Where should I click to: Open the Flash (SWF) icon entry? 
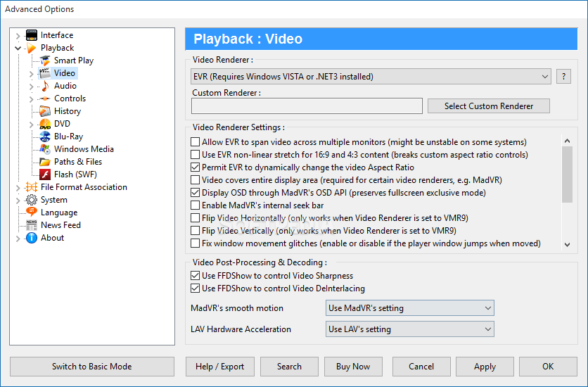(45, 175)
